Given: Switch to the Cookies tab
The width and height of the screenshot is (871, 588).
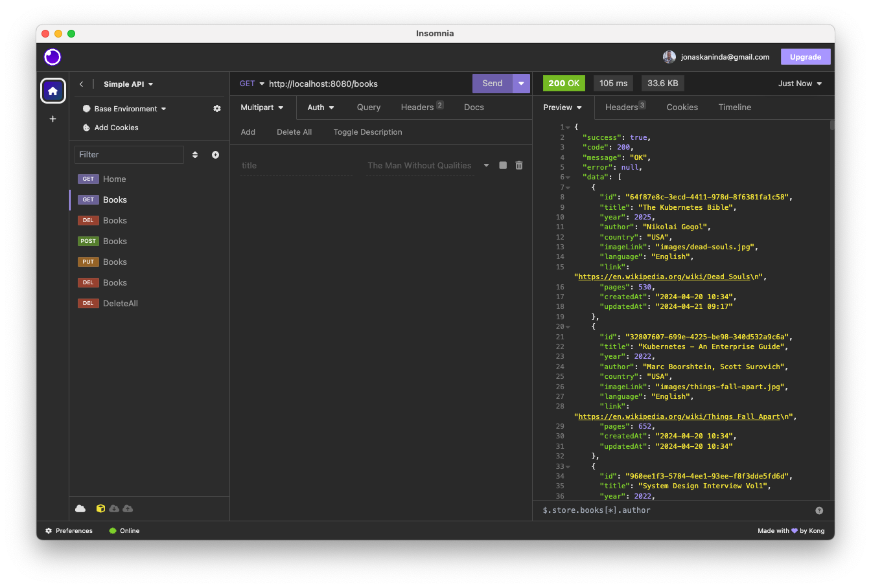Looking at the screenshot, I should [682, 107].
